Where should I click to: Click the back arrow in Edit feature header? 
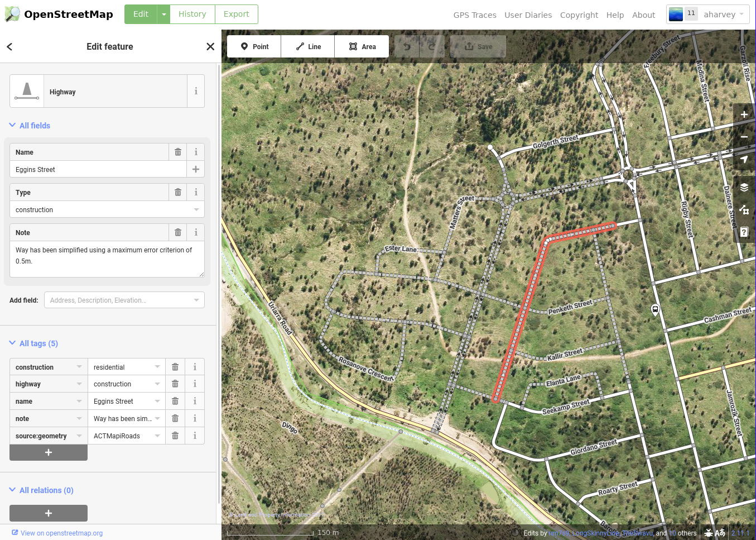pyautogui.click(x=9, y=47)
